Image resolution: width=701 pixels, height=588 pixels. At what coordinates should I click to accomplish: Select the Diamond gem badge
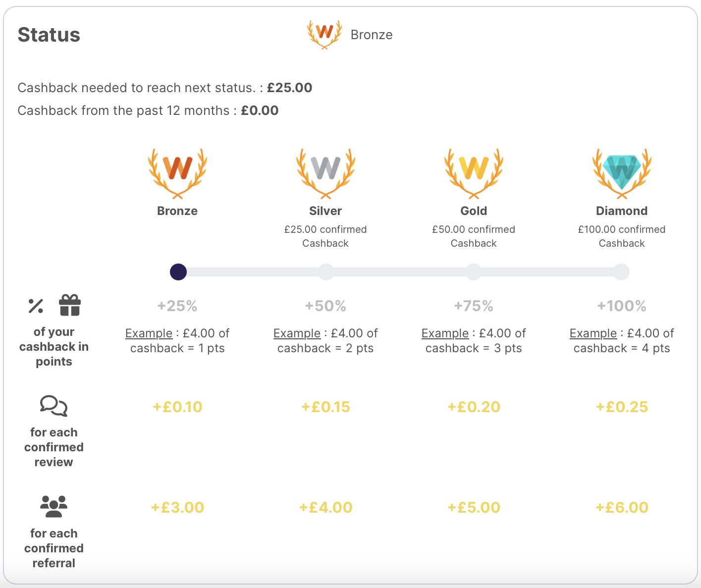[622, 173]
